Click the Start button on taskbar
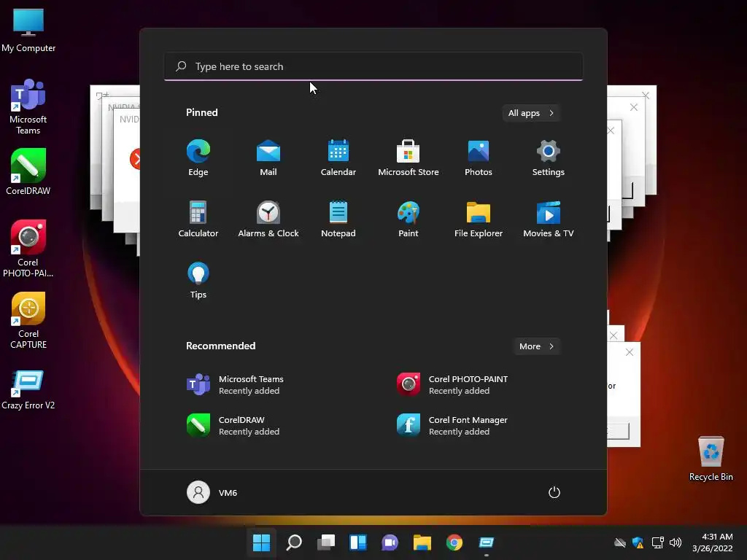 click(x=262, y=542)
